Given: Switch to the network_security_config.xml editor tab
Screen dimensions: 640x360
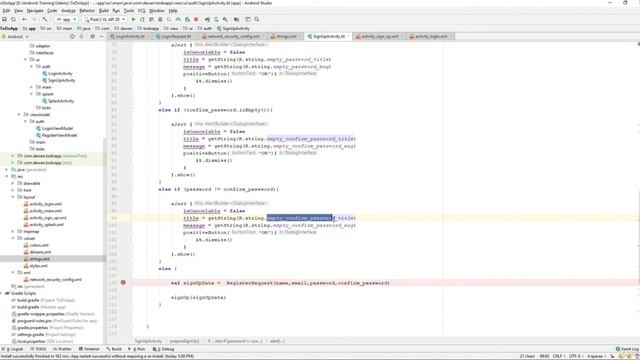Looking at the screenshot, I should pyautogui.click(x=233, y=36).
